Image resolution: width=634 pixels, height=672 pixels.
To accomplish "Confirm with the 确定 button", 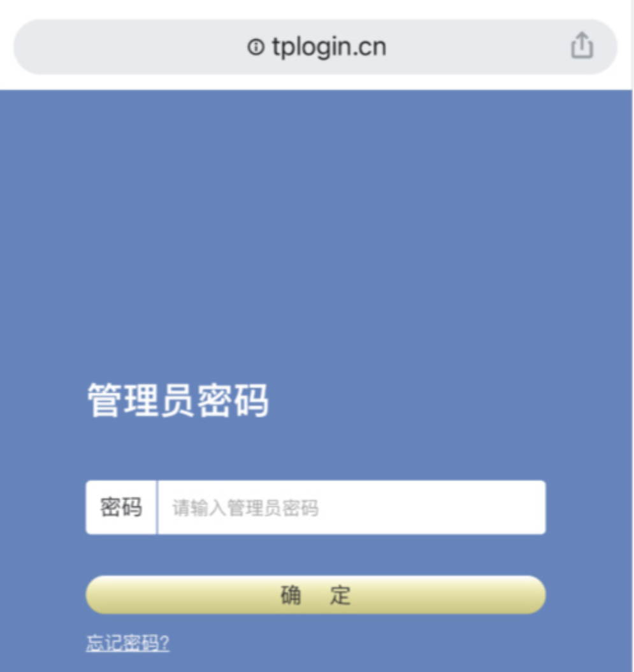I will click(315, 595).
